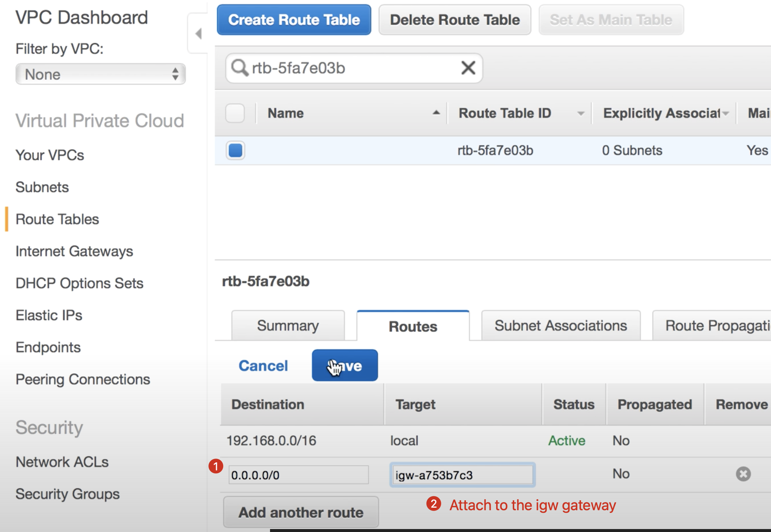Open Explicitly Associated column dropdown
Image resolution: width=771 pixels, height=532 pixels.
[x=726, y=113]
